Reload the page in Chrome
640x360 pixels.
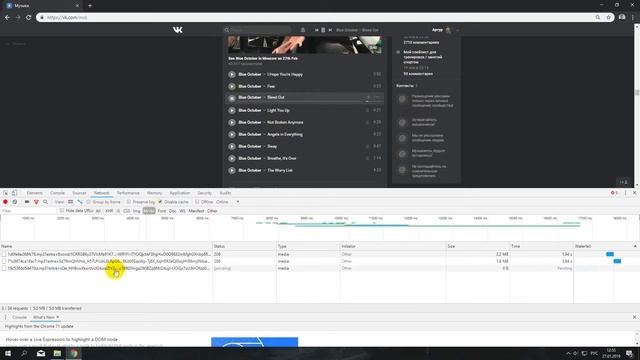coord(29,17)
